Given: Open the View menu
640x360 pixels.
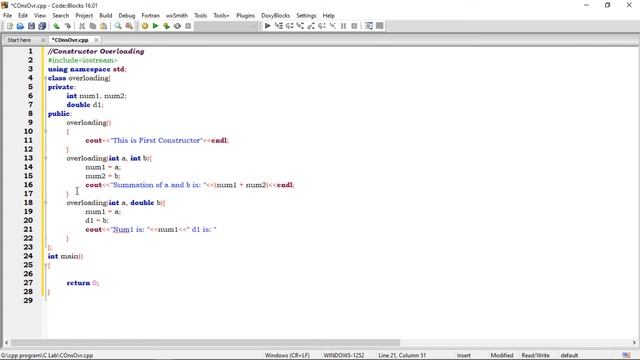Looking at the screenshot, I should (40, 16).
